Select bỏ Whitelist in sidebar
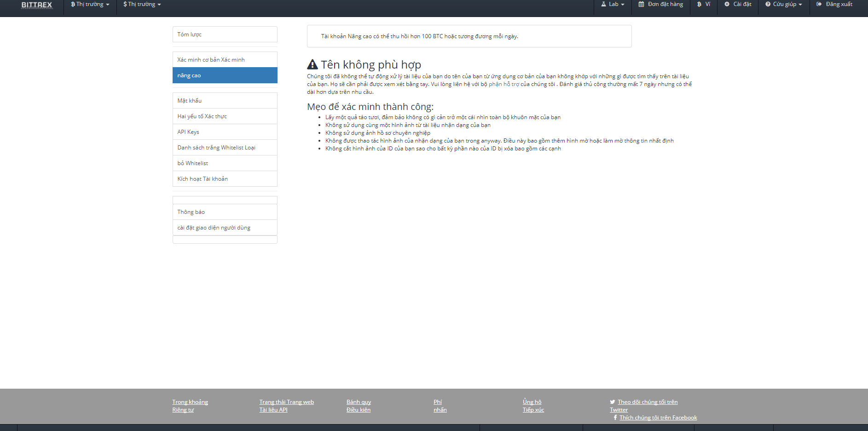The image size is (868, 431). pos(225,163)
